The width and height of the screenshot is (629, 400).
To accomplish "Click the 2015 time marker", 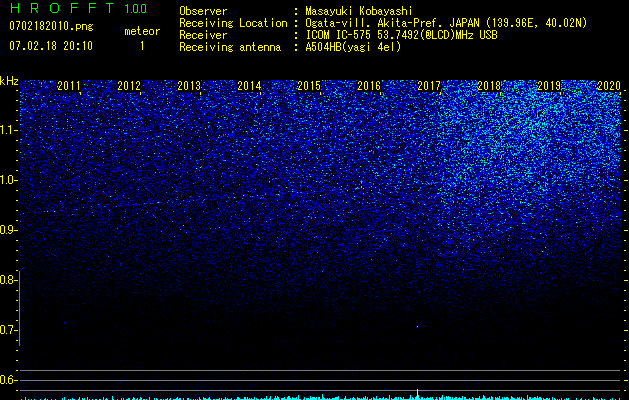I will [x=309, y=86].
